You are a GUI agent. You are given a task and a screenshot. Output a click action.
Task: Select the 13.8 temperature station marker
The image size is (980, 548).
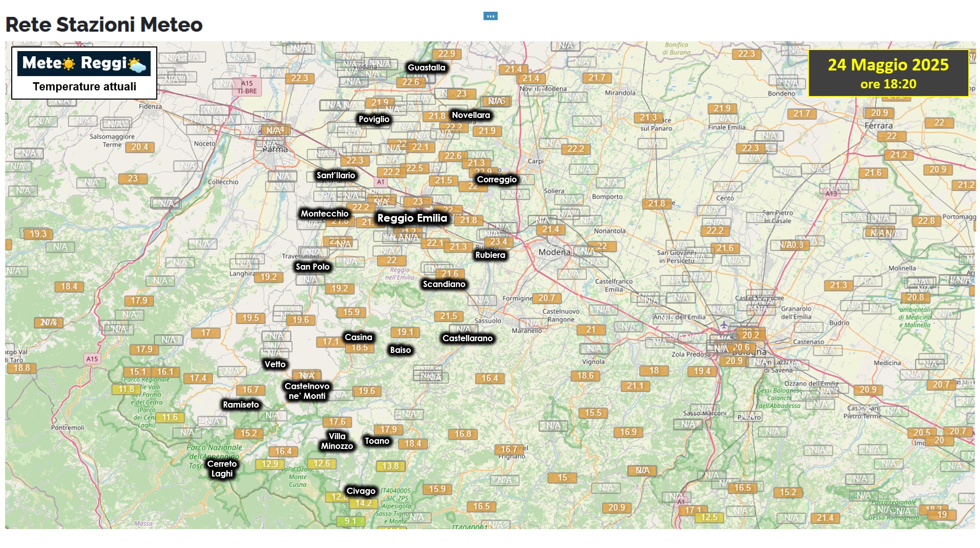coord(390,466)
